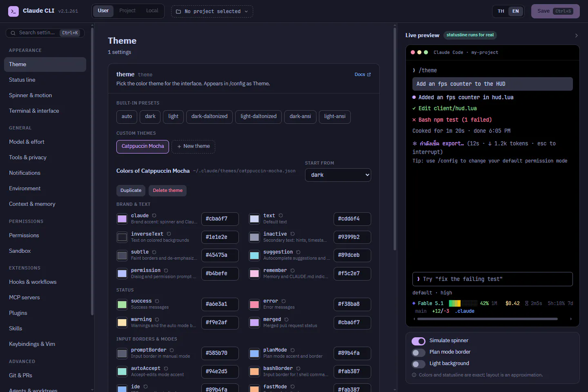Viewport: 588px width, 392px height.
Task: Open the Model & effort section
Action: pyautogui.click(x=45, y=142)
